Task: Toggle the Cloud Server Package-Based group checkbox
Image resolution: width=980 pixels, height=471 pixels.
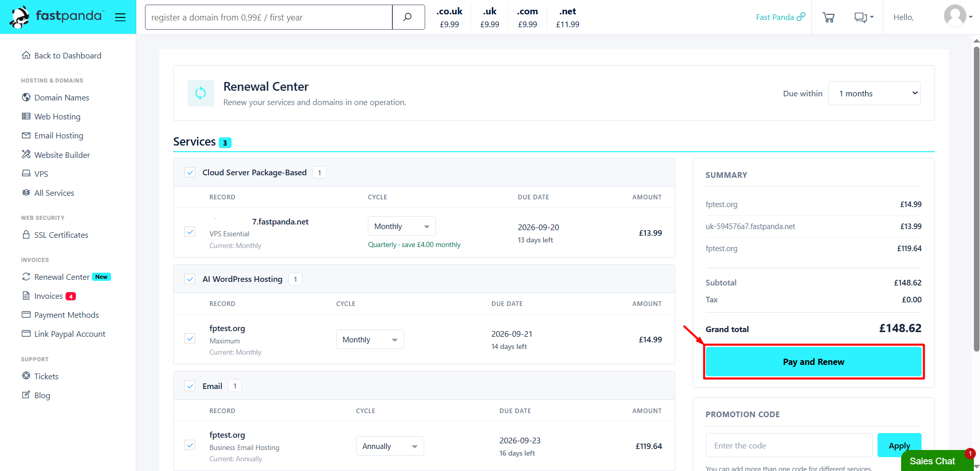Action: (x=190, y=173)
